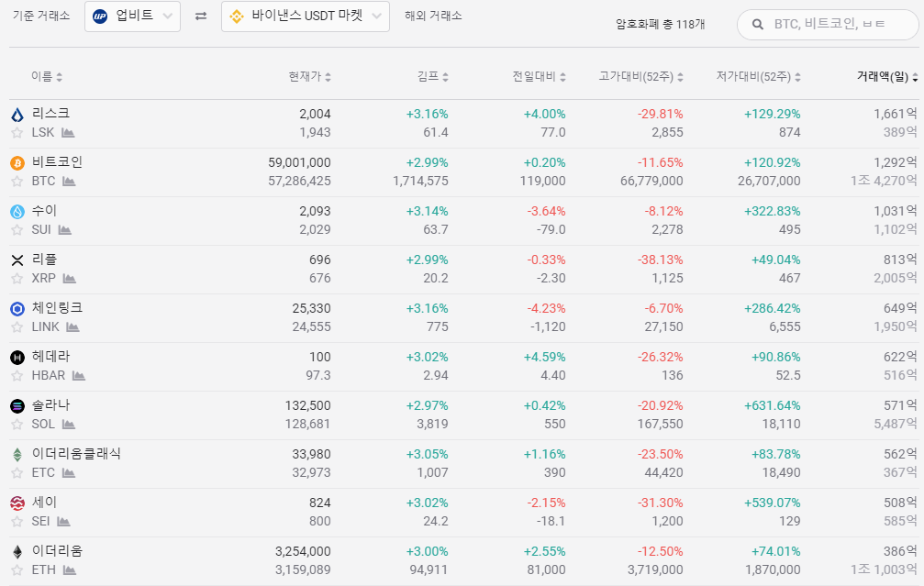Open chart icon next to HBAR
Screen dimensions: 924x586
[78, 375]
